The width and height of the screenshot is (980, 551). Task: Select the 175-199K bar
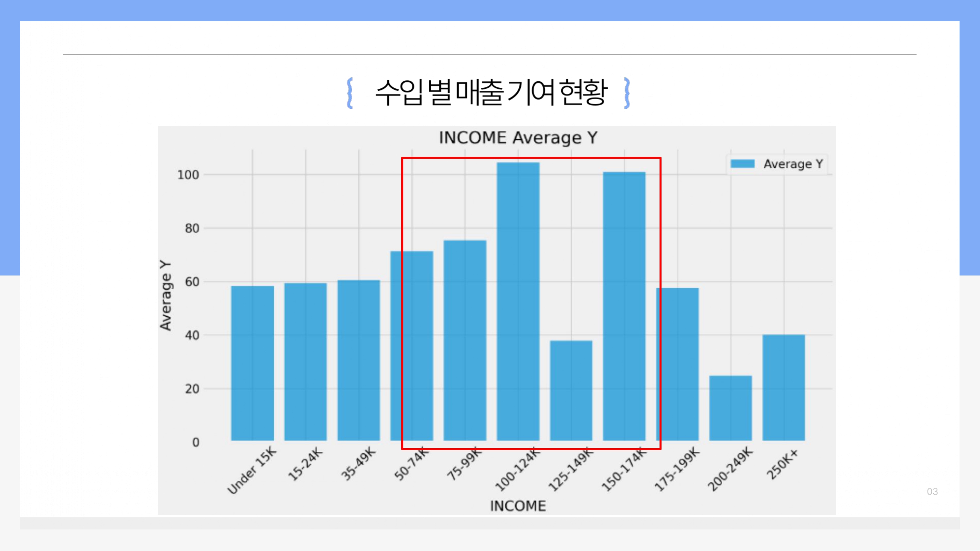tap(678, 364)
